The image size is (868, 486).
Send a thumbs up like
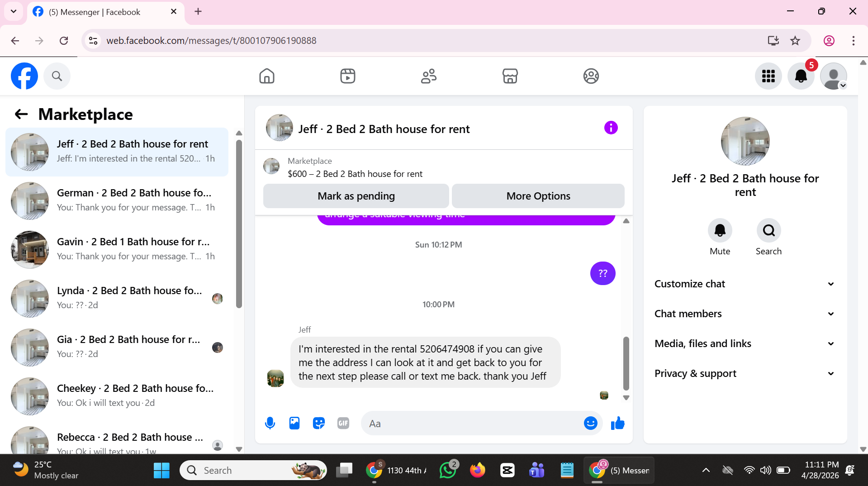[617, 424]
